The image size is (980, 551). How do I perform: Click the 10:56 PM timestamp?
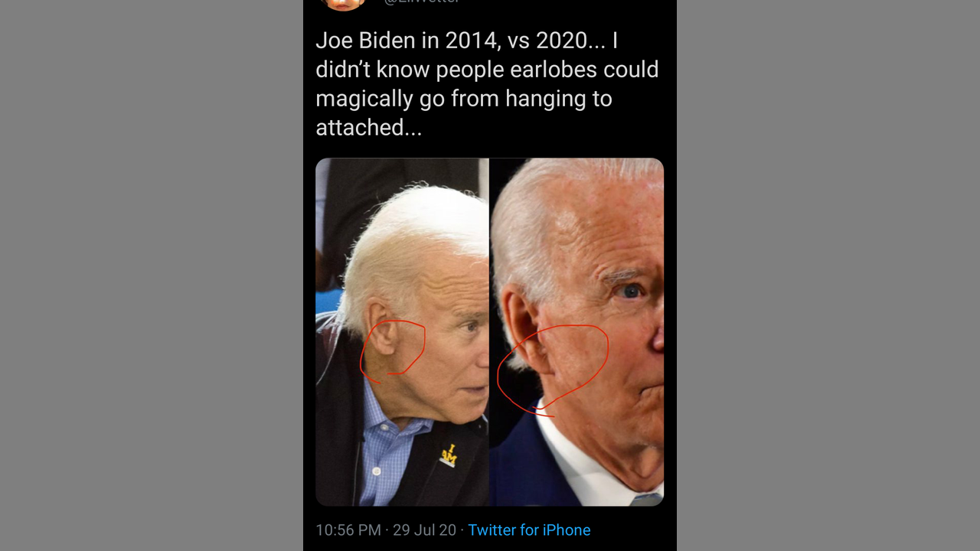click(x=348, y=530)
